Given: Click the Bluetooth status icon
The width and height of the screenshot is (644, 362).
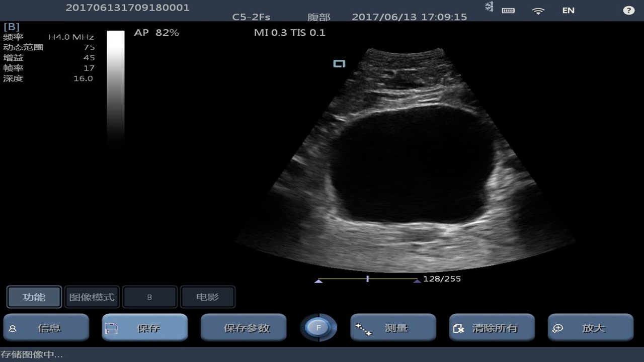Looking at the screenshot, I should 489,7.
